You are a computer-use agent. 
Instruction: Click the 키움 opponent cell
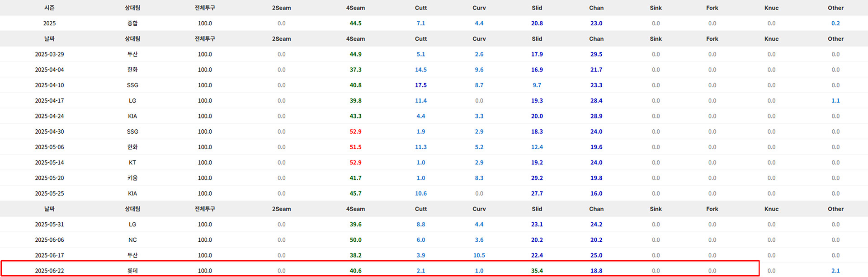pyautogui.click(x=132, y=178)
